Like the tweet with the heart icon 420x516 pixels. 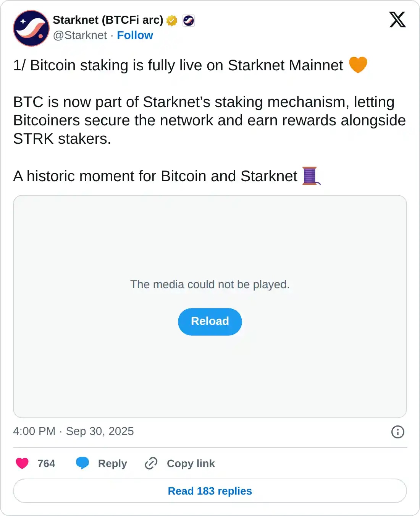[x=22, y=463]
